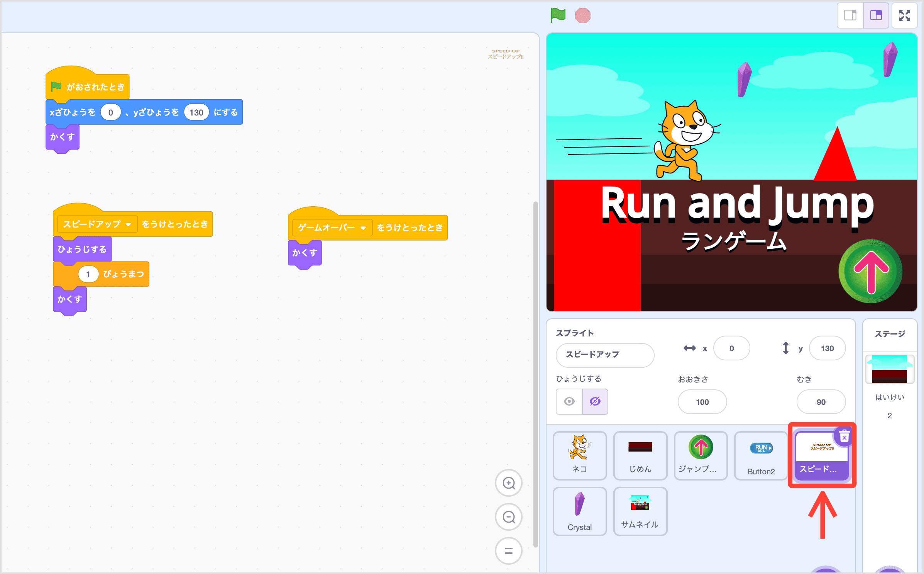Click the ステージ panel header
Screen dimensions: 924x574
pyautogui.click(x=890, y=334)
